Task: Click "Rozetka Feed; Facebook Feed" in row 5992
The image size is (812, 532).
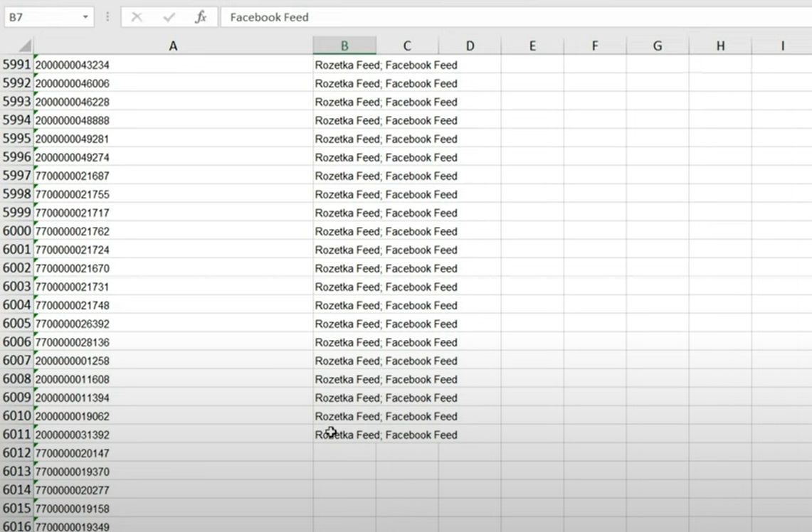Action: [x=386, y=83]
